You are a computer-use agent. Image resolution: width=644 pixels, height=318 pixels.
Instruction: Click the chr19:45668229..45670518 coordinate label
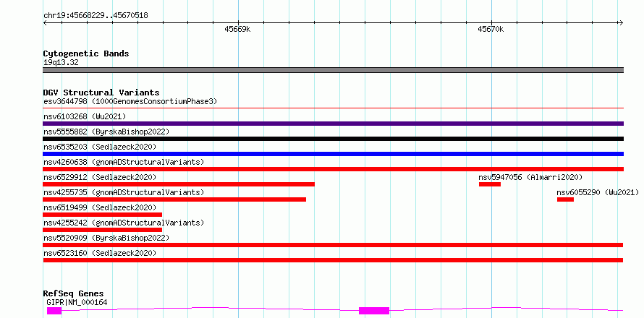(96, 16)
